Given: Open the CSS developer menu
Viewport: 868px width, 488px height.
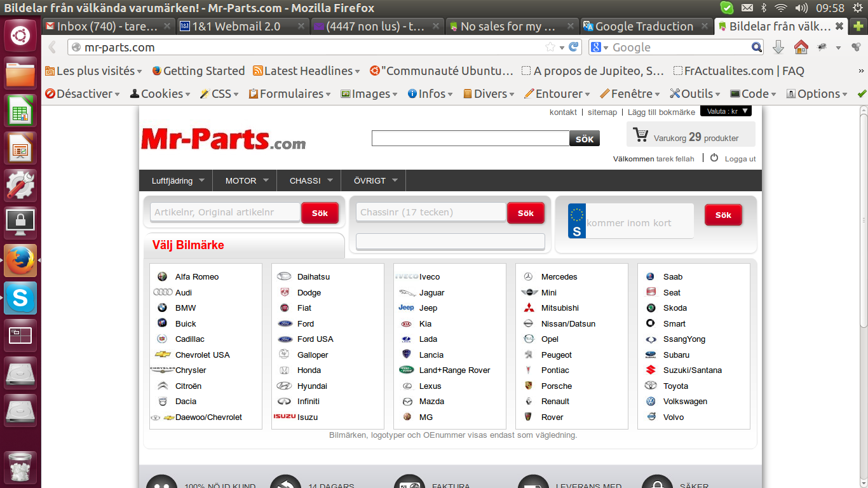Looking at the screenshot, I should tap(219, 93).
